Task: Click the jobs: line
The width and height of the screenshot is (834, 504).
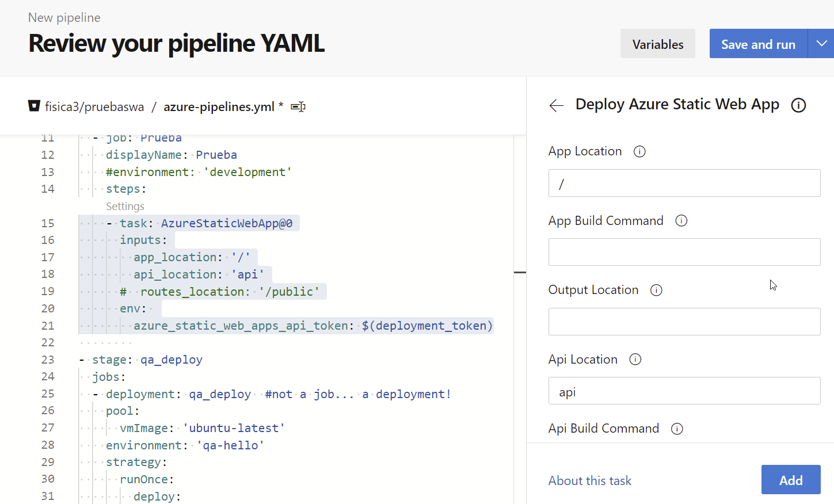Action: [x=109, y=377]
